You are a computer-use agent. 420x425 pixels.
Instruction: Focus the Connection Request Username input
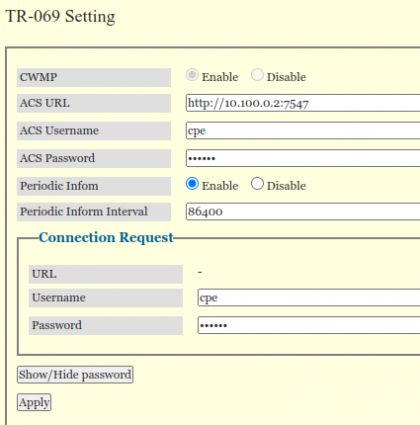click(x=309, y=298)
